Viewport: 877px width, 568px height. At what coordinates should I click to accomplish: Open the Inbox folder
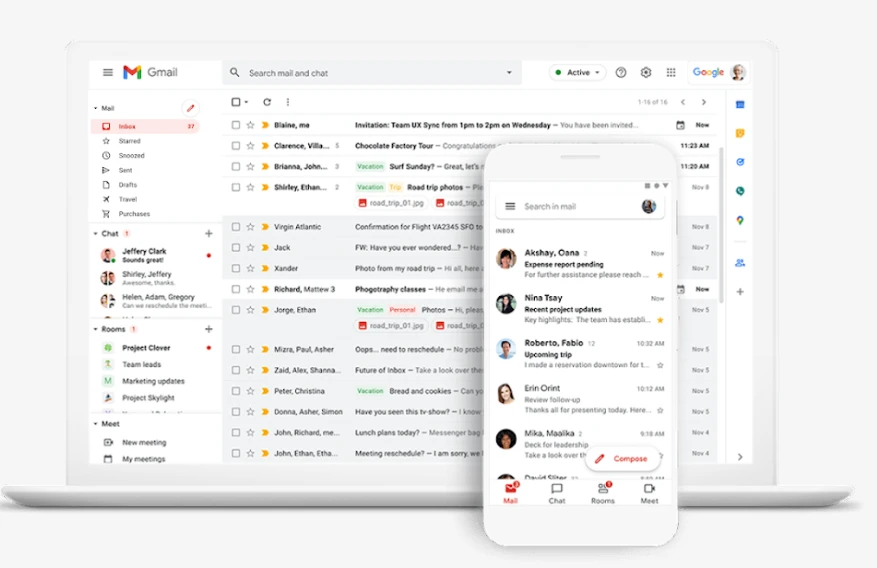(145, 126)
